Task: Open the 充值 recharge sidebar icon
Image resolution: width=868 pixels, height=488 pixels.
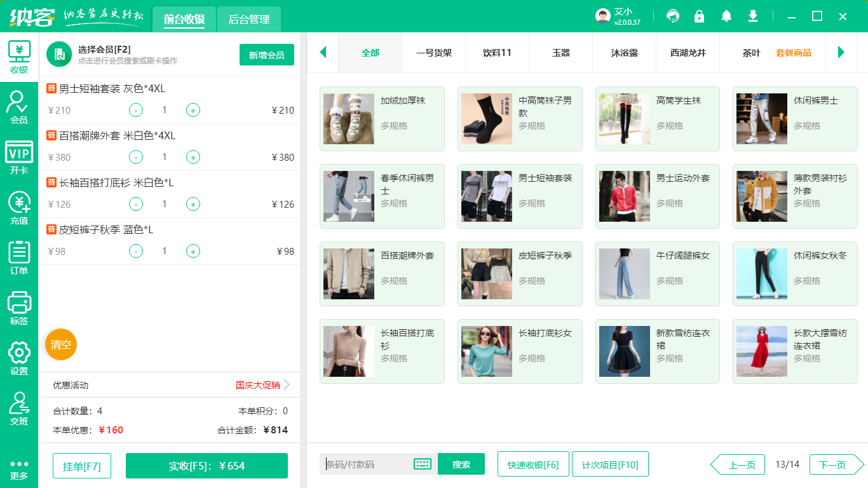Action: click(x=19, y=208)
